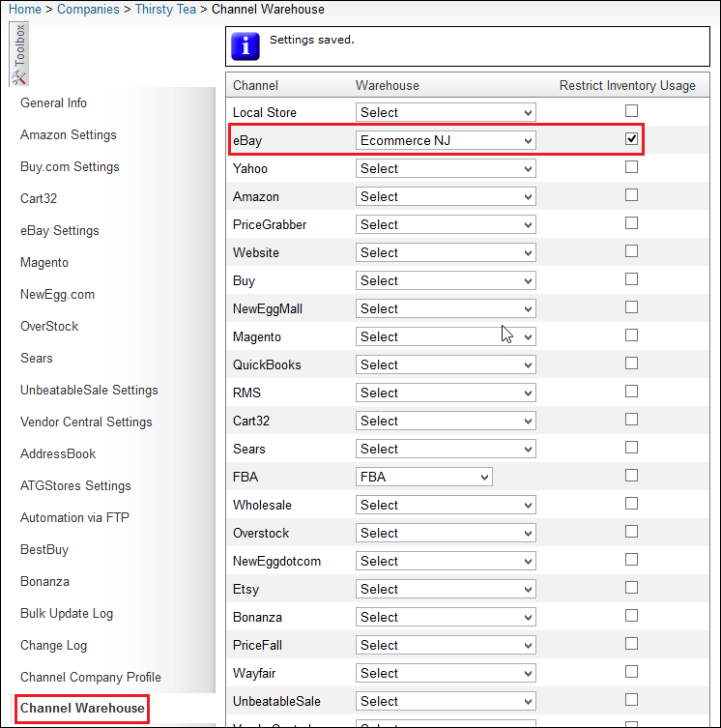Viewport: 721px width, 728px height.
Task: Open General Info settings page
Action: pyautogui.click(x=53, y=102)
